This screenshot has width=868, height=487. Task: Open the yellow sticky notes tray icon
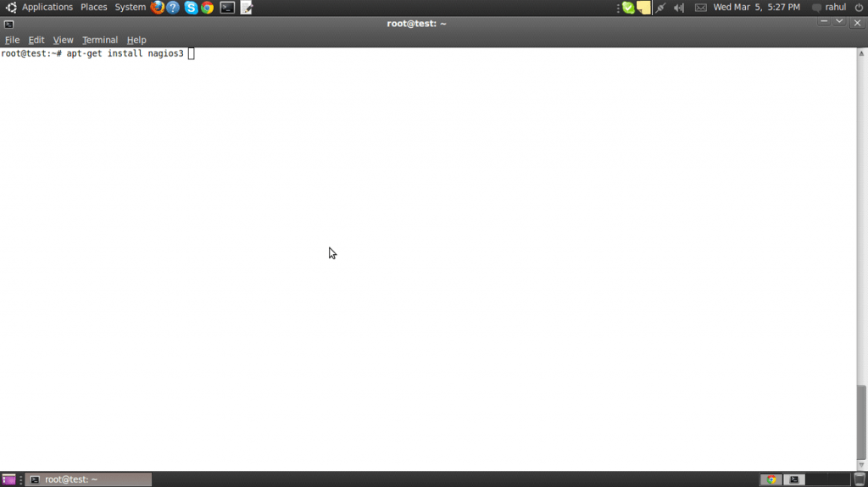(644, 8)
